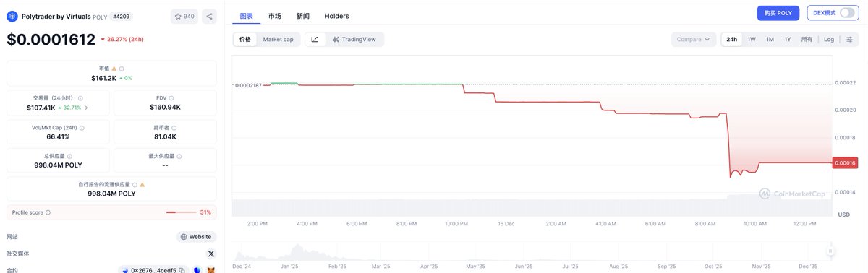Viewport: 868px width, 273px height.
Task: Click the USD currency label on chart
Action: [x=843, y=214]
